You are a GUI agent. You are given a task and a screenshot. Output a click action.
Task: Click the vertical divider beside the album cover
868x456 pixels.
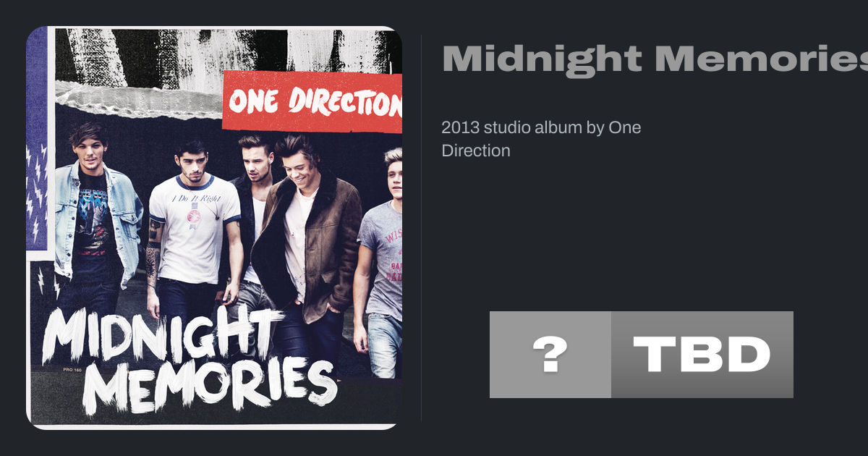tap(422, 228)
